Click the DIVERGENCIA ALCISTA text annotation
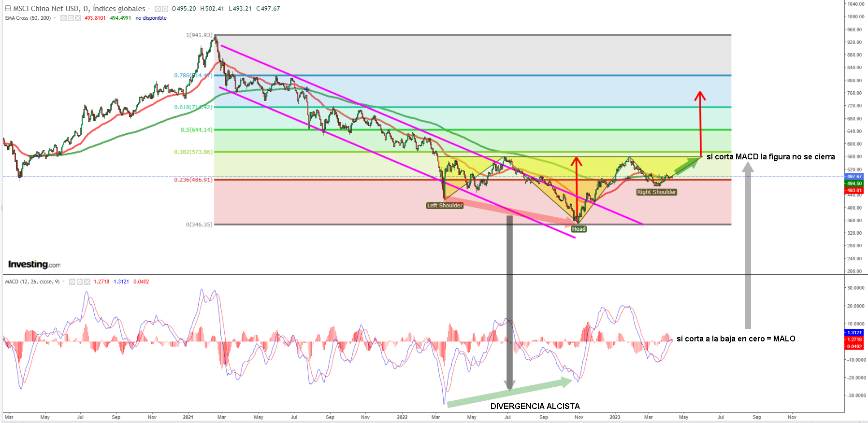Screen dimensions: 868x423 (535, 406)
